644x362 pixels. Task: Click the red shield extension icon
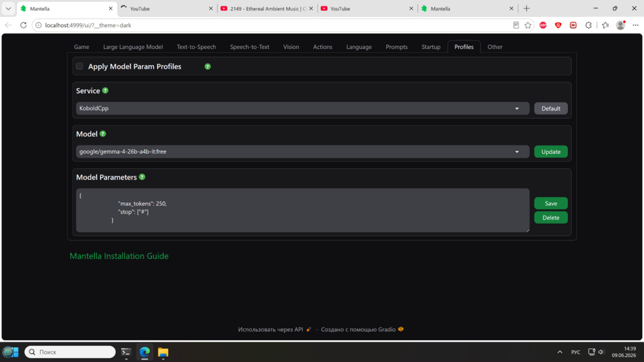[558, 25]
